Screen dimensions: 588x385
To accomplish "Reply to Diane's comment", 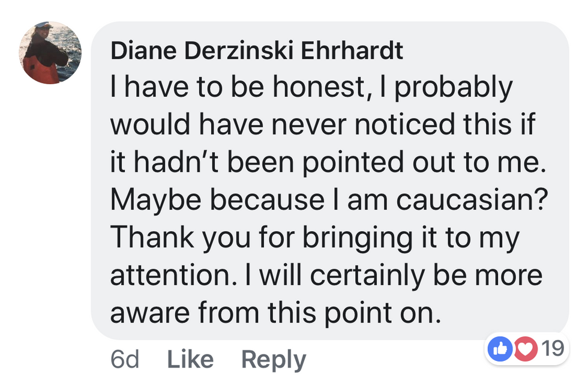I will point(274,360).
